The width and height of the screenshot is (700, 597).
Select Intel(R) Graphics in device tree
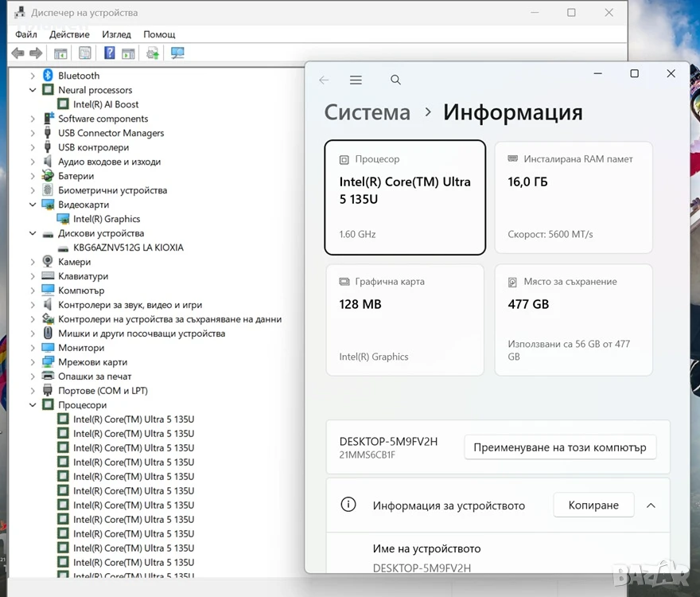(107, 219)
